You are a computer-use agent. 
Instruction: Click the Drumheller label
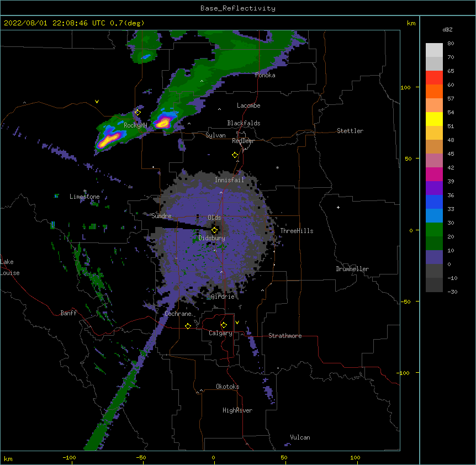[x=352, y=269]
